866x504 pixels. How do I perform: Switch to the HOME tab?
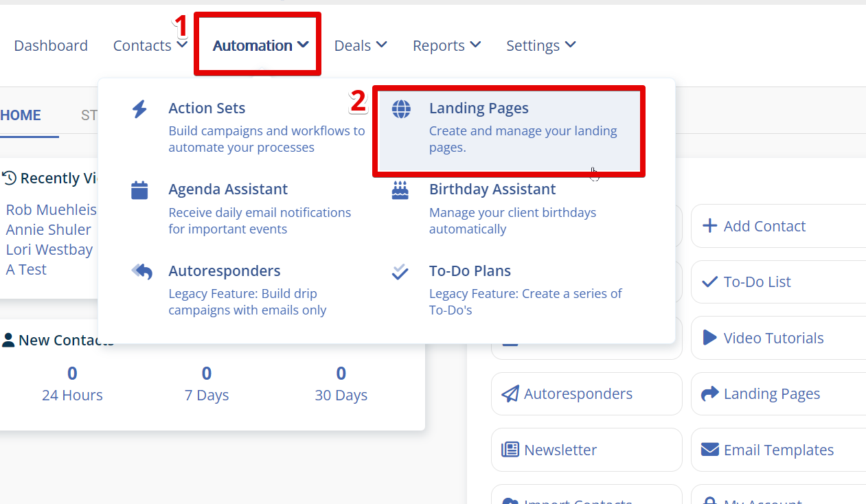[21, 115]
